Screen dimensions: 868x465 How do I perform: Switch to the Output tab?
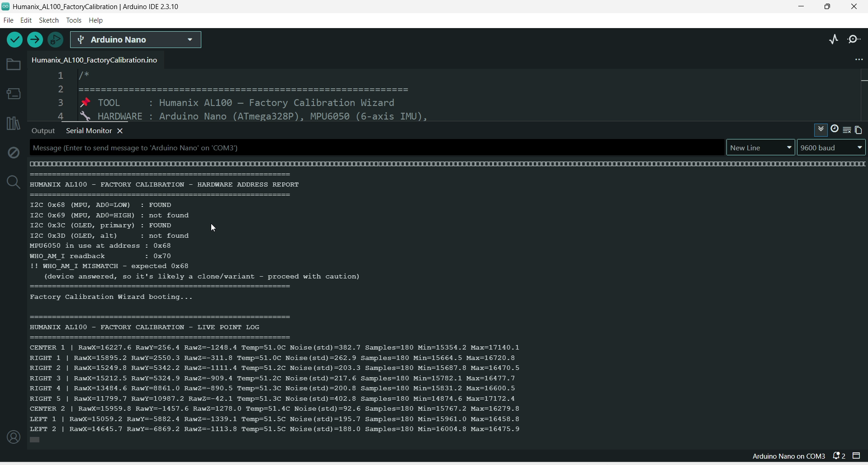(43, 131)
